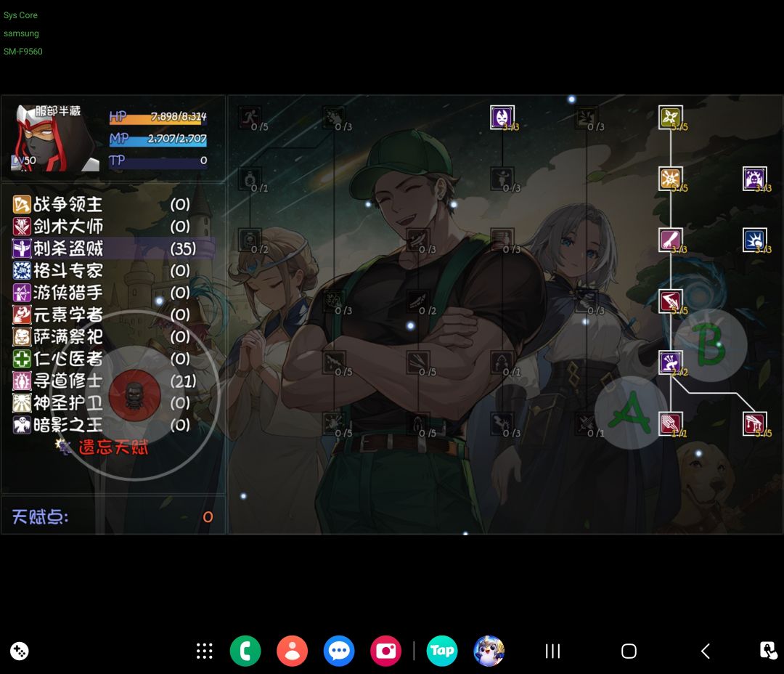This screenshot has width=784, height=674.
Task: Select the pink arm talent 3/3
Action: (x=671, y=240)
